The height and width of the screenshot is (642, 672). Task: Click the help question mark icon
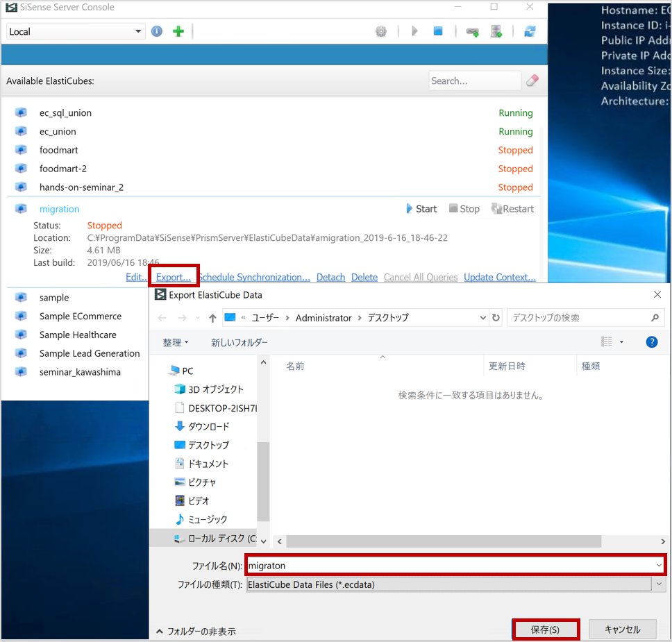click(x=651, y=341)
